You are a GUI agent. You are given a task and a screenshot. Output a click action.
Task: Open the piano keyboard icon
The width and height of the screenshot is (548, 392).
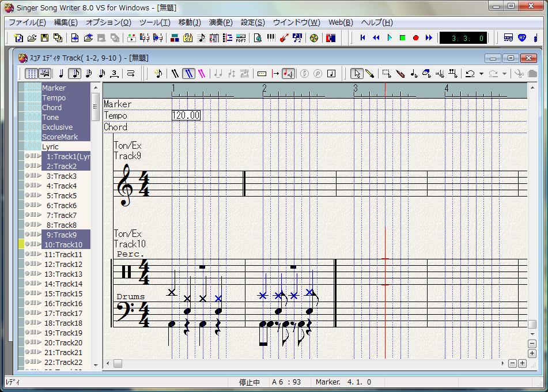click(271, 38)
